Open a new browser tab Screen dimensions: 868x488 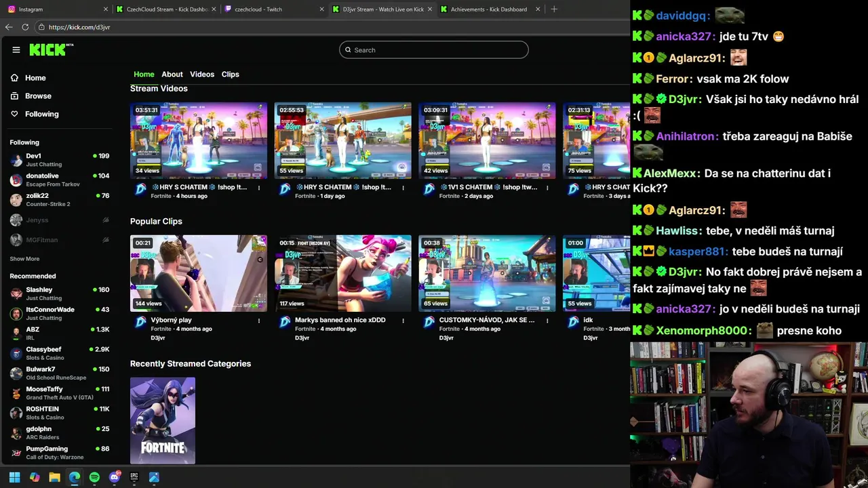pos(554,9)
